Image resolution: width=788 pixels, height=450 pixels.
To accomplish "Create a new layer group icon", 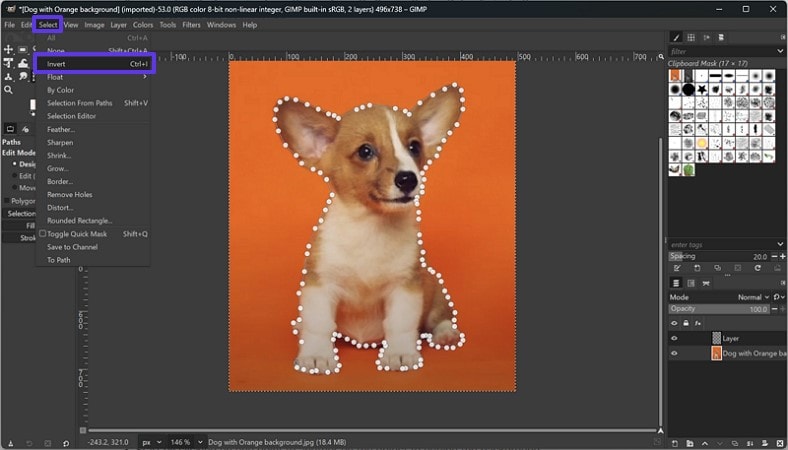I will point(690,443).
